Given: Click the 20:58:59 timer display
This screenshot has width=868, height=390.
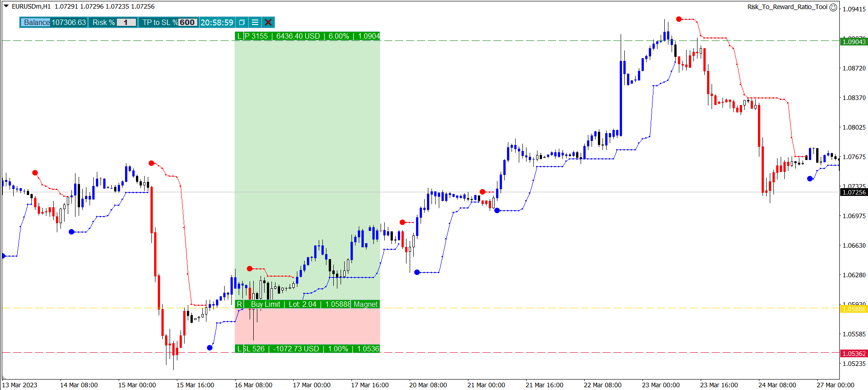Looking at the screenshot, I should pyautogui.click(x=217, y=22).
